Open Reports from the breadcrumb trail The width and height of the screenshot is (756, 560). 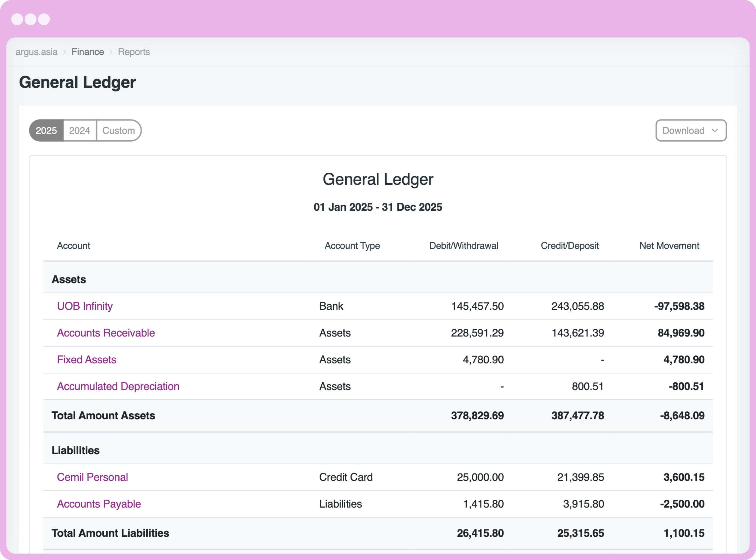pos(134,51)
